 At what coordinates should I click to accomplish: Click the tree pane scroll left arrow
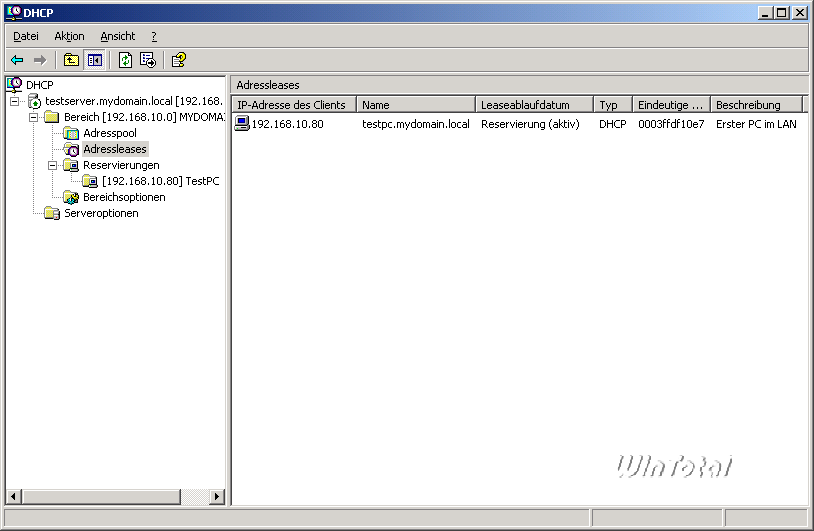coord(14,497)
